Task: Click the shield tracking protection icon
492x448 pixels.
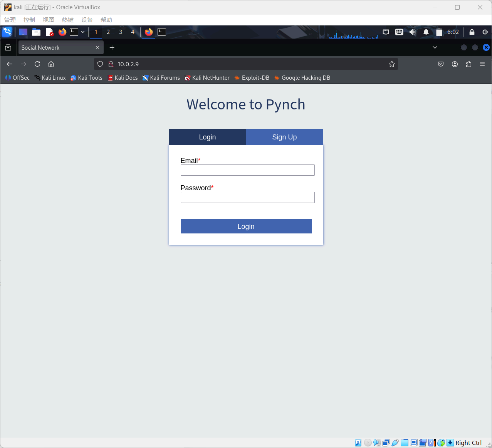Action: click(x=100, y=64)
